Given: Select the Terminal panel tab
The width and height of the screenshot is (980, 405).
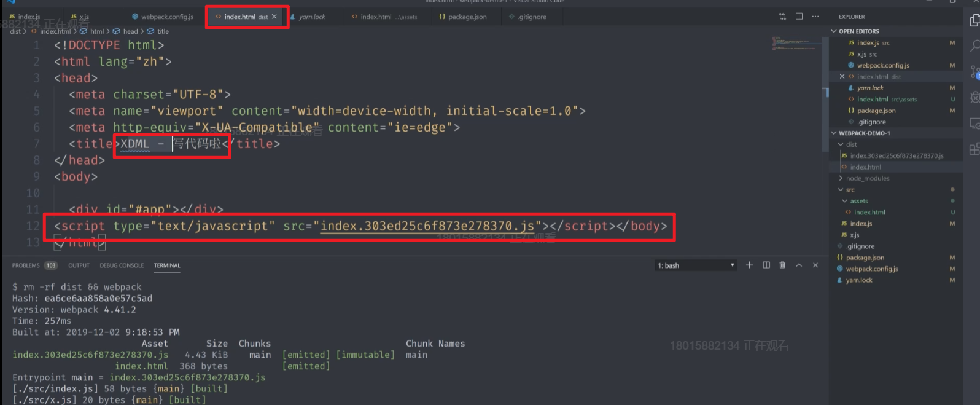Looking at the screenshot, I should pyautogui.click(x=167, y=265).
